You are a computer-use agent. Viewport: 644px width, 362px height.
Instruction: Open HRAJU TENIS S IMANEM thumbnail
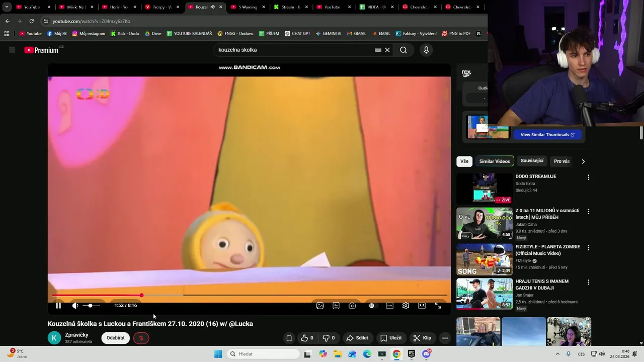(485, 294)
